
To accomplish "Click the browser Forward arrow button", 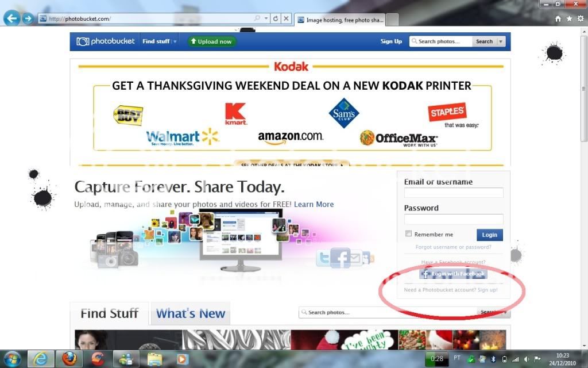I will [x=28, y=18].
